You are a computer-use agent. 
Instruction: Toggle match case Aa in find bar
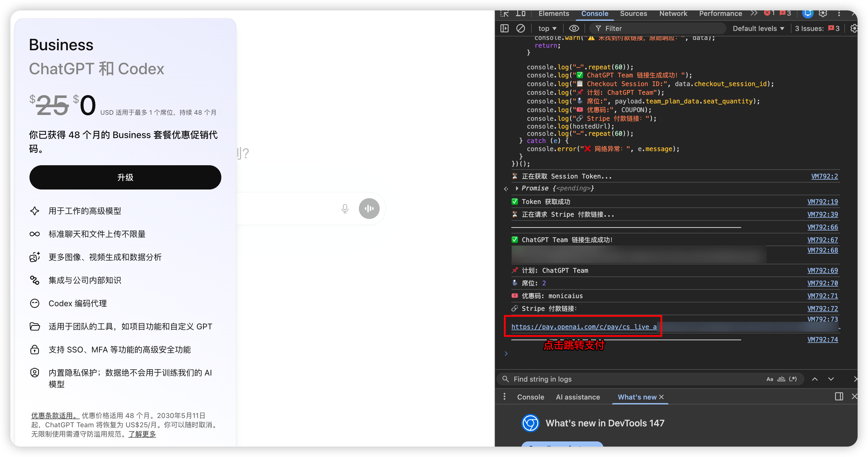[x=769, y=379]
